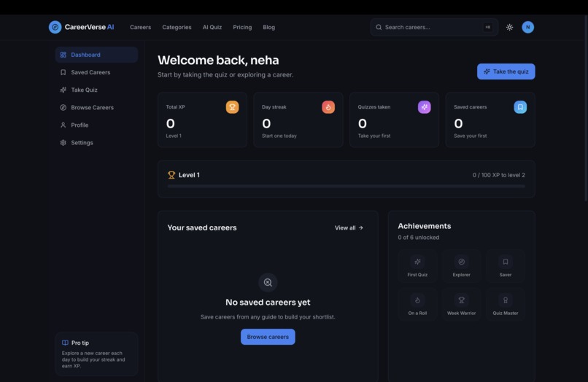Click the "Start one today" text
This screenshot has height=382, width=588.
(x=279, y=136)
